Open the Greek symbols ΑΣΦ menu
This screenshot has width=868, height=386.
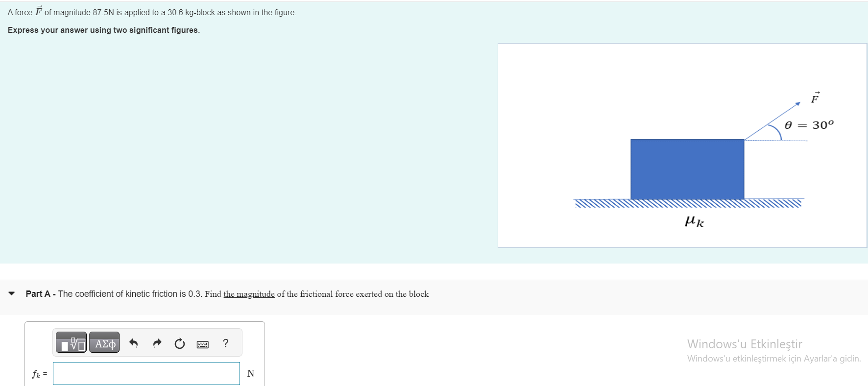(x=104, y=343)
